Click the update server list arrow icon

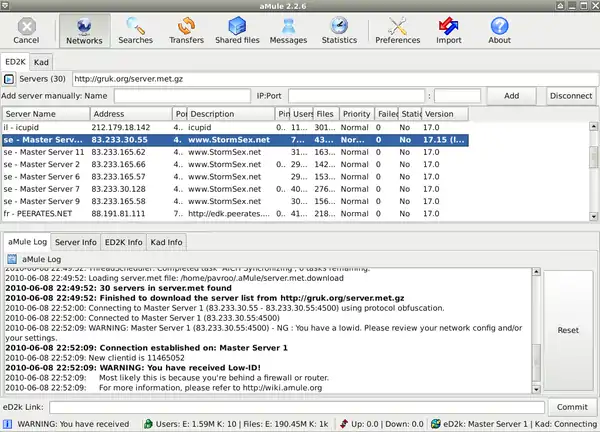click(x=9, y=78)
